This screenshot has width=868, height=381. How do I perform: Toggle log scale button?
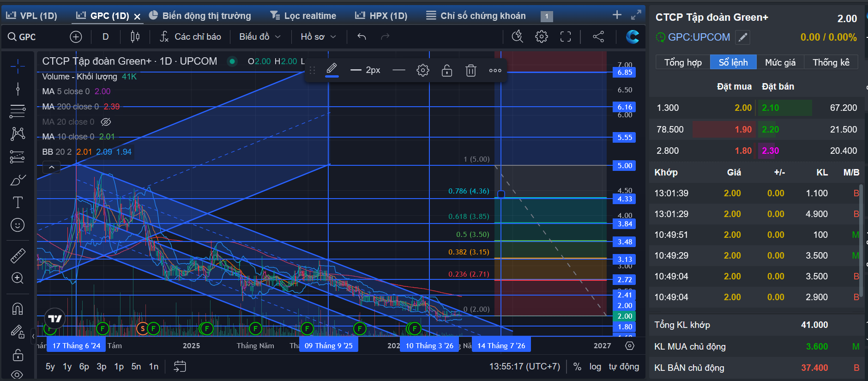(x=595, y=367)
